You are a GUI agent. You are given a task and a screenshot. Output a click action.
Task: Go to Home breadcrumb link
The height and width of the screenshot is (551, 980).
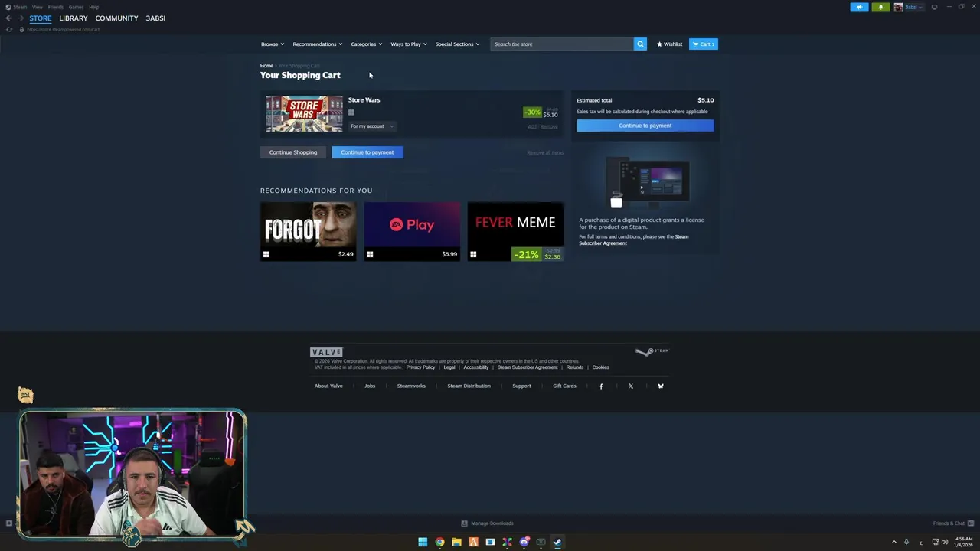(266, 66)
